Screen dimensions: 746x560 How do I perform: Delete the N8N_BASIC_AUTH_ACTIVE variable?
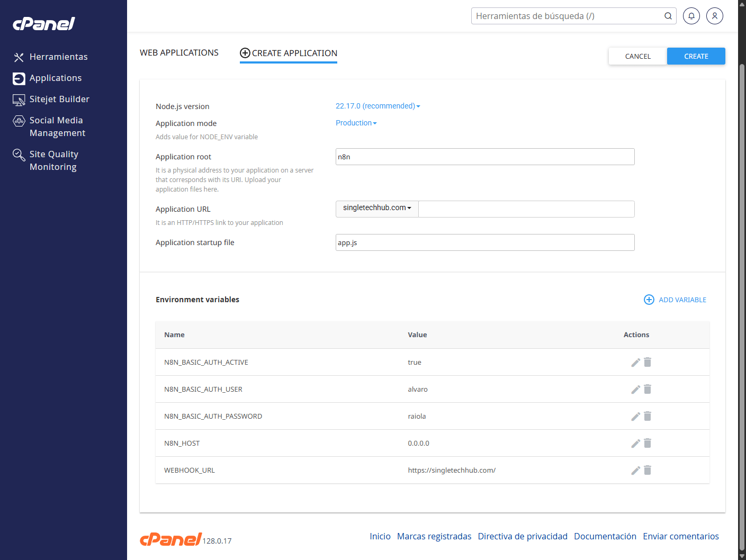pyautogui.click(x=648, y=362)
